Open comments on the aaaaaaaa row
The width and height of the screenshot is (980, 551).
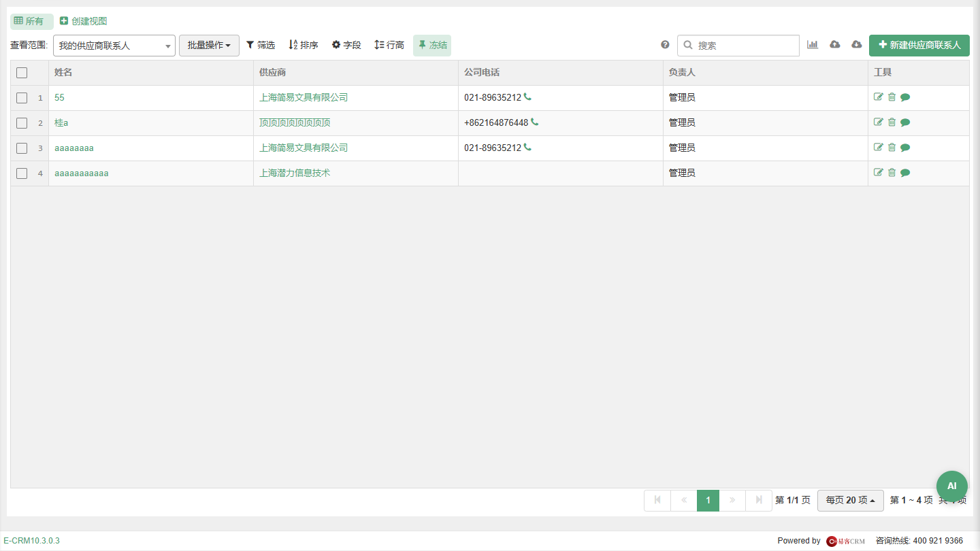[x=905, y=148]
